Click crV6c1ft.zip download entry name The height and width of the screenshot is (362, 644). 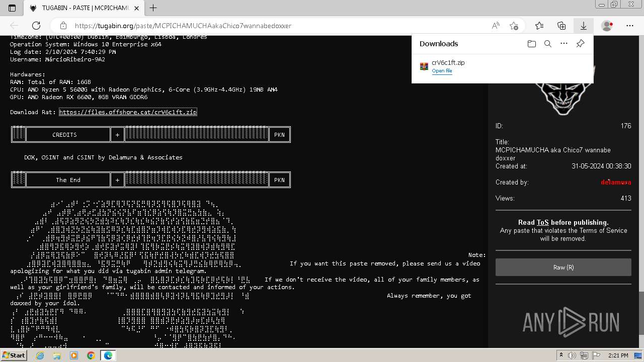(448, 62)
